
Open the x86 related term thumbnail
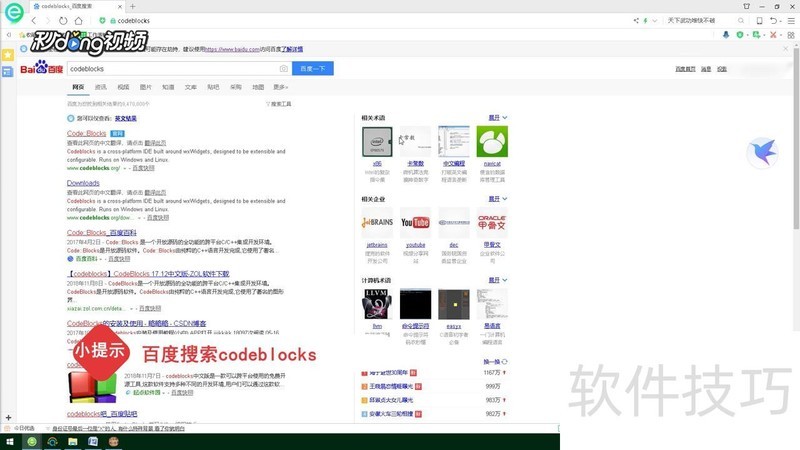[x=377, y=142]
